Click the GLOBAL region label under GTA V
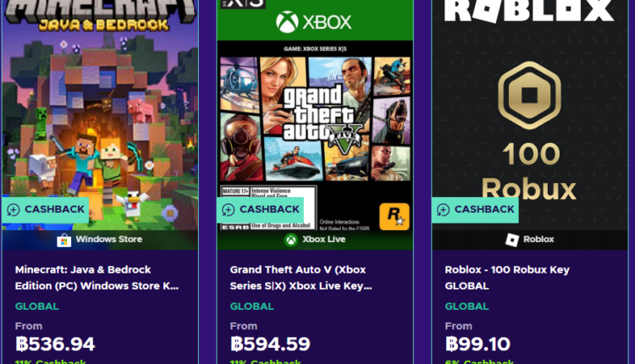The image size is (635, 364). [x=252, y=306]
